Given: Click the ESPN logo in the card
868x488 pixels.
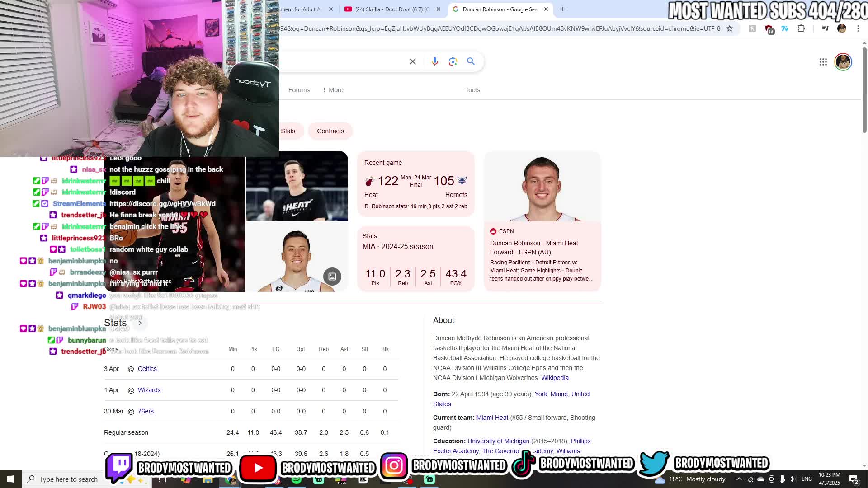Looking at the screenshot, I should click(493, 231).
